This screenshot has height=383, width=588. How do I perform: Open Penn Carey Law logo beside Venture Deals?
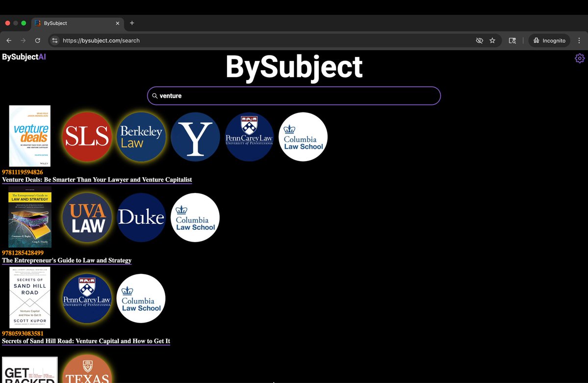click(x=249, y=137)
